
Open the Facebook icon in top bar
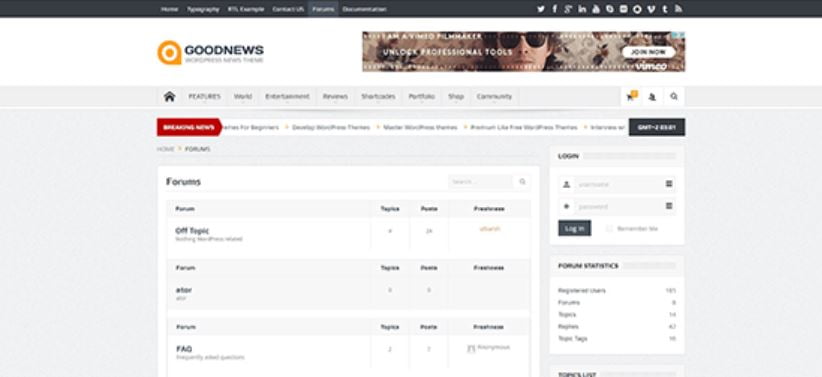pos(555,9)
